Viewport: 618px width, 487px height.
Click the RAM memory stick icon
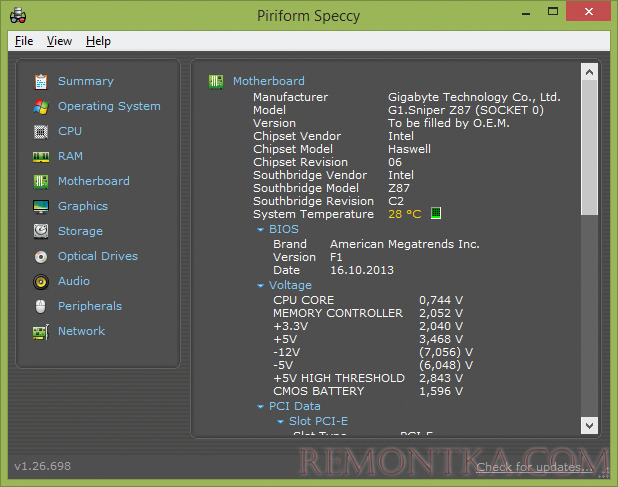click(41, 157)
